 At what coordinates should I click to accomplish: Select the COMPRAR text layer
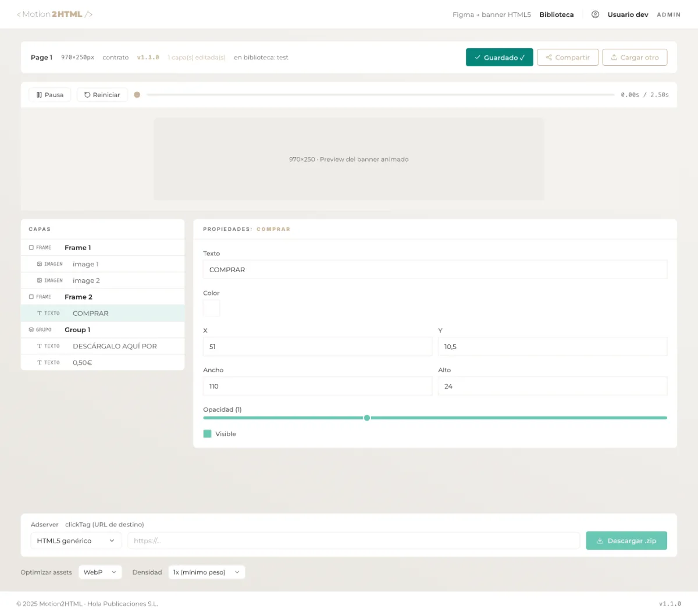pyautogui.click(x=102, y=313)
